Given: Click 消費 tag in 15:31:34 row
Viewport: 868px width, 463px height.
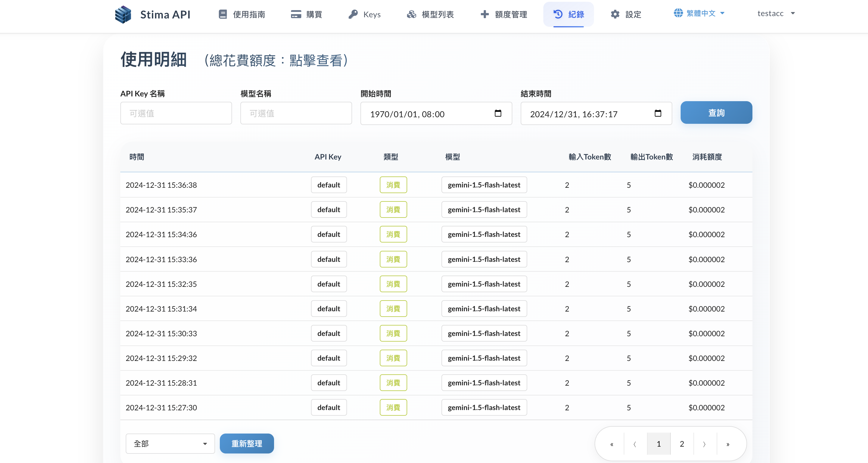Looking at the screenshot, I should coord(393,309).
